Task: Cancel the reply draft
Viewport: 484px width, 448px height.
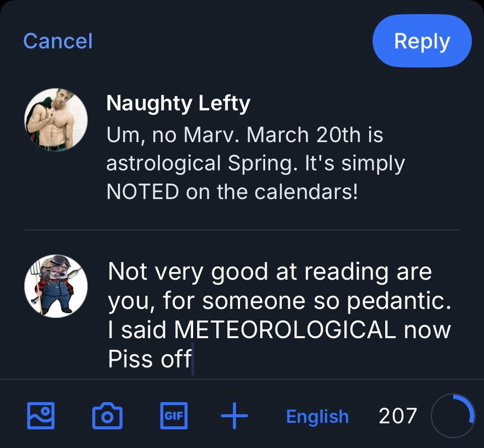Action: [58, 41]
